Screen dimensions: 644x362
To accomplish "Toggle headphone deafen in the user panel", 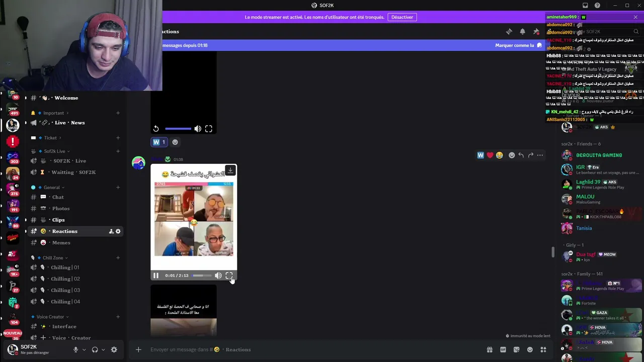I will click(x=95, y=349).
